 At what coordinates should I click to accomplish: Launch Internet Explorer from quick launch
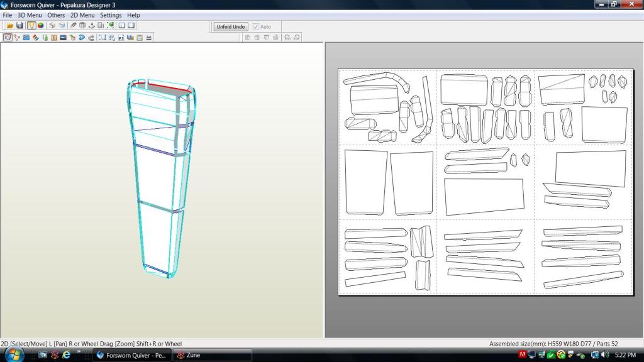(x=66, y=354)
